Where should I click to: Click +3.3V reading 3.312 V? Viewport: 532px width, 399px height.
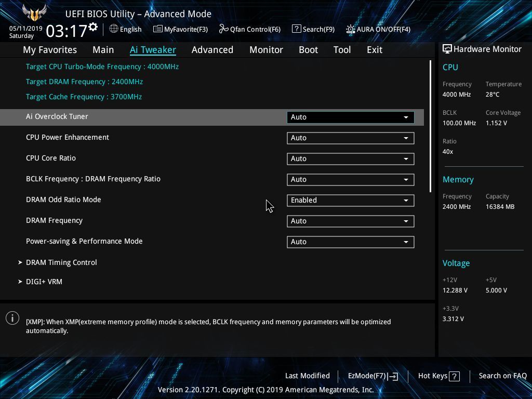pyautogui.click(x=453, y=319)
